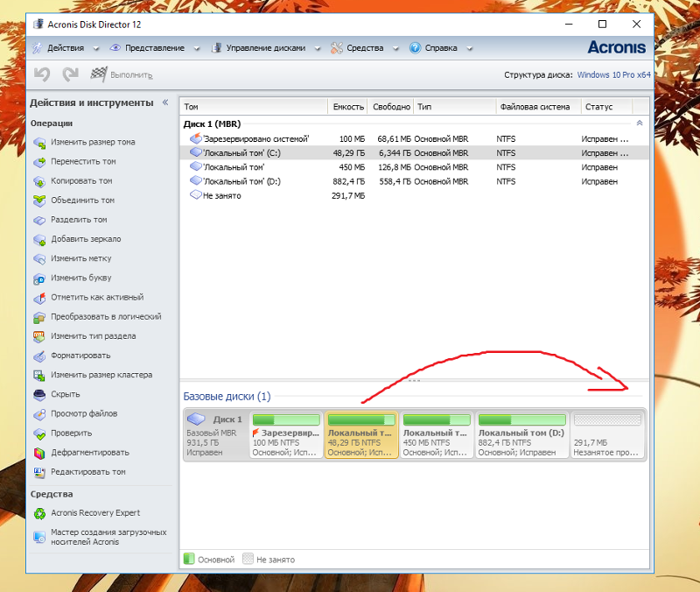
Task: Expand the dropdown arrow next to Действия
Action: click(96, 49)
